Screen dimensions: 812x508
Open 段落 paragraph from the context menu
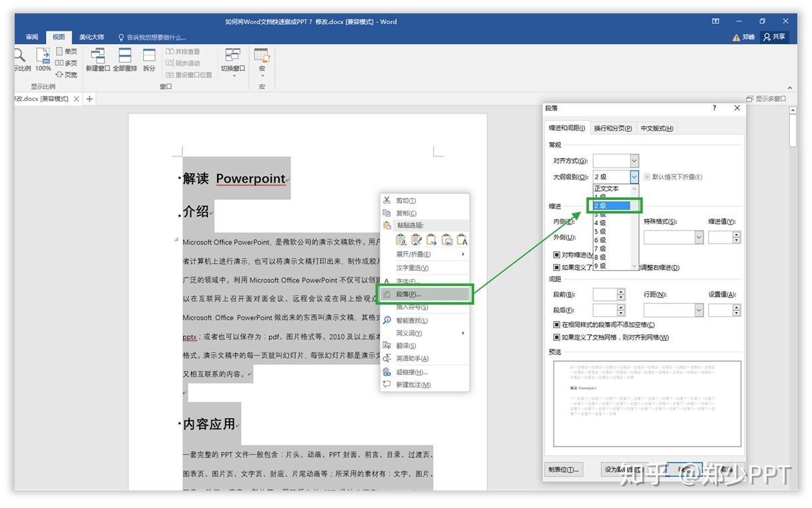425,294
